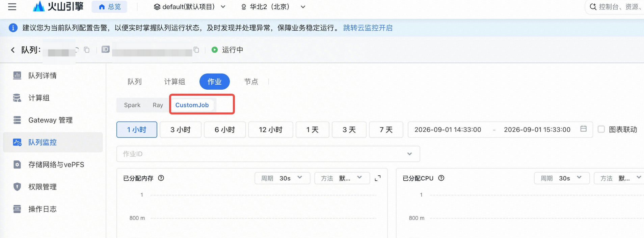Select the Ray job type tab
644x238 pixels.
coord(158,105)
